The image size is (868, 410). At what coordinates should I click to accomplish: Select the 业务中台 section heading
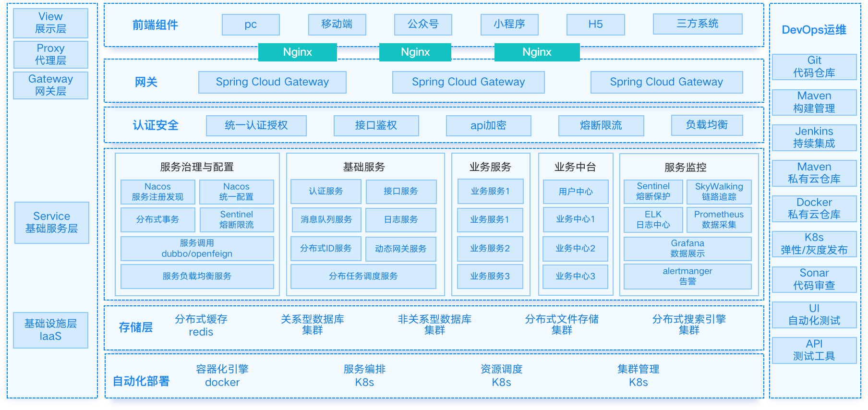coord(576,167)
